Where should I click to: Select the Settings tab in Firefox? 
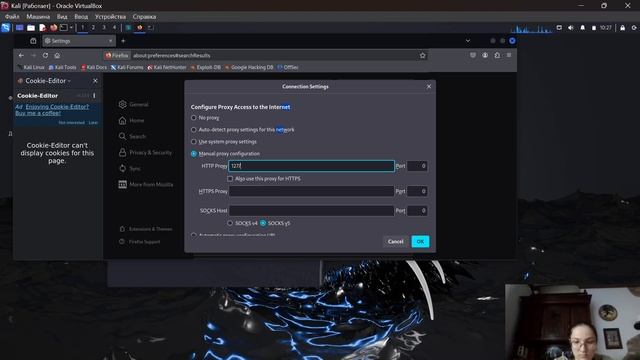[x=78, y=41]
